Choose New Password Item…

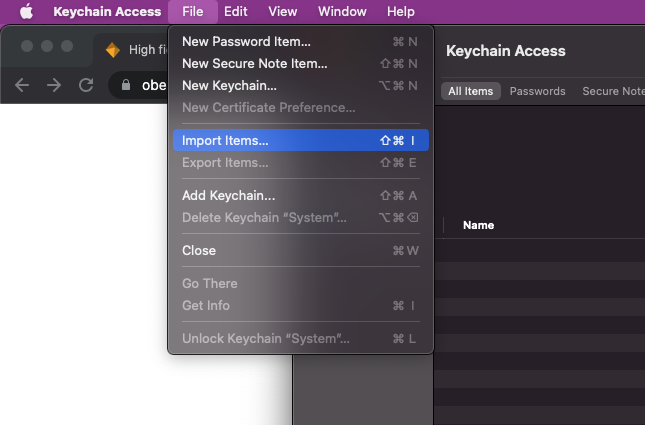pyautogui.click(x=301, y=42)
